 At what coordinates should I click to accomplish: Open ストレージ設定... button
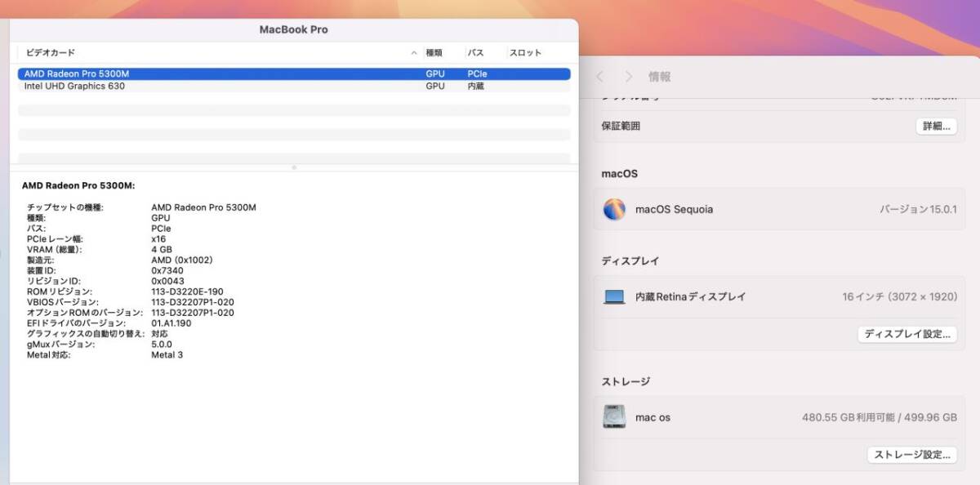[x=912, y=455]
